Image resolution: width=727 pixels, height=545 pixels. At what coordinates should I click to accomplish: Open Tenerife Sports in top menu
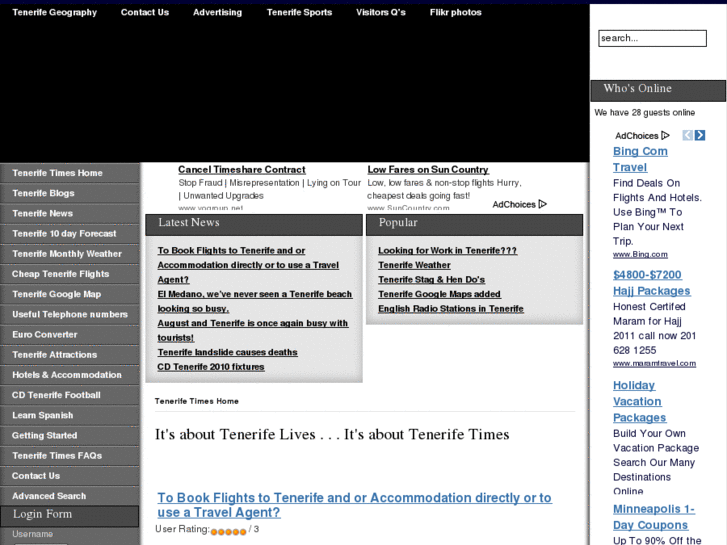click(299, 13)
